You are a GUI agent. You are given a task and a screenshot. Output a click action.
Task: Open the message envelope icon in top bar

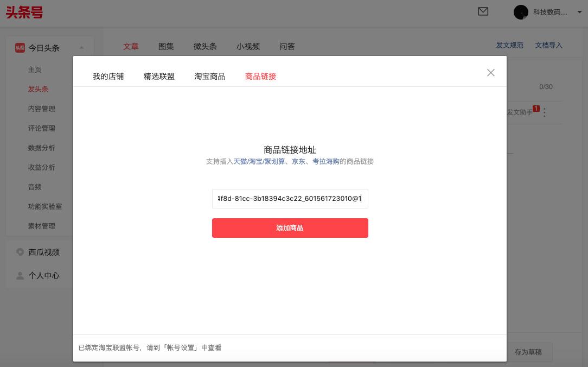(x=483, y=11)
